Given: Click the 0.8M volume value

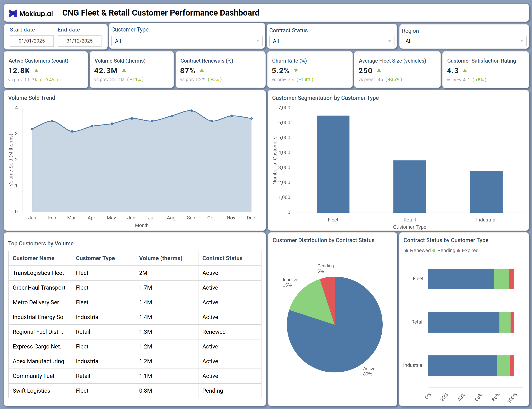Looking at the screenshot, I should [145, 391].
